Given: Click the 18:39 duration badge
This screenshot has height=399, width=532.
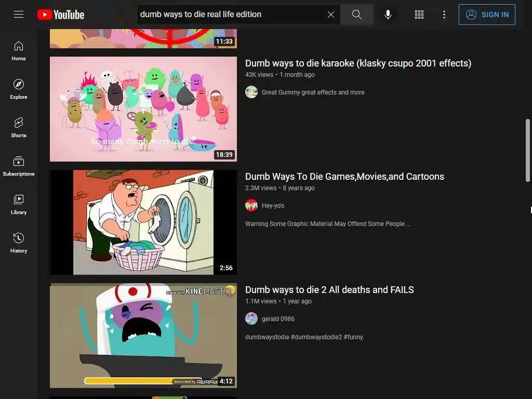Looking at the screenshot, I should click(x=224, y=155).
